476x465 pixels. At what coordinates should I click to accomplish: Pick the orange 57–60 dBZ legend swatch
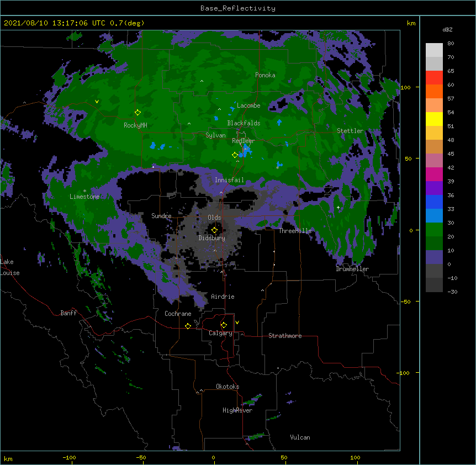(x=434, y=91)
